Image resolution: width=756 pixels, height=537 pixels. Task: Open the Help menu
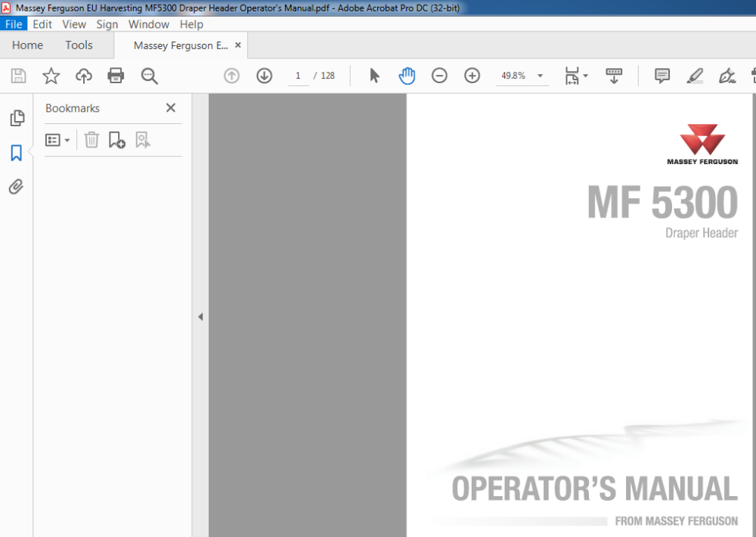191,24
